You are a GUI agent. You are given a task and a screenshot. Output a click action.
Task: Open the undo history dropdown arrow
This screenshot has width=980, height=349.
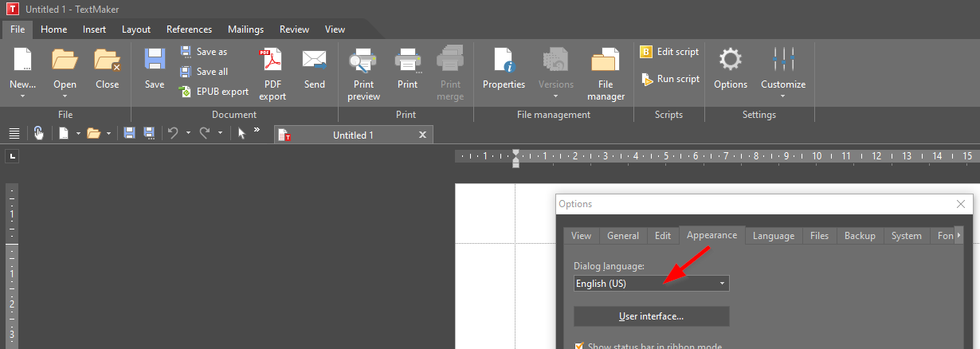pos(188,134)
